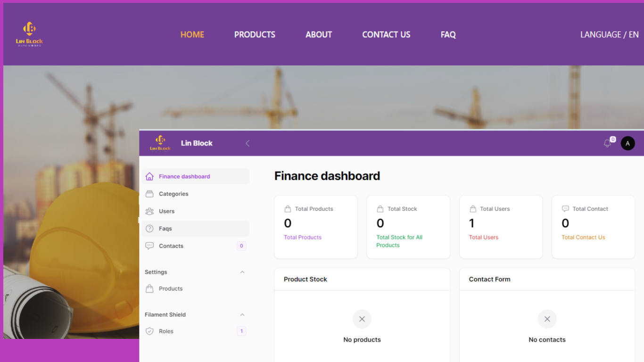
Task: Collapse the Settings group chevron
Action: (x=242, y=272)
